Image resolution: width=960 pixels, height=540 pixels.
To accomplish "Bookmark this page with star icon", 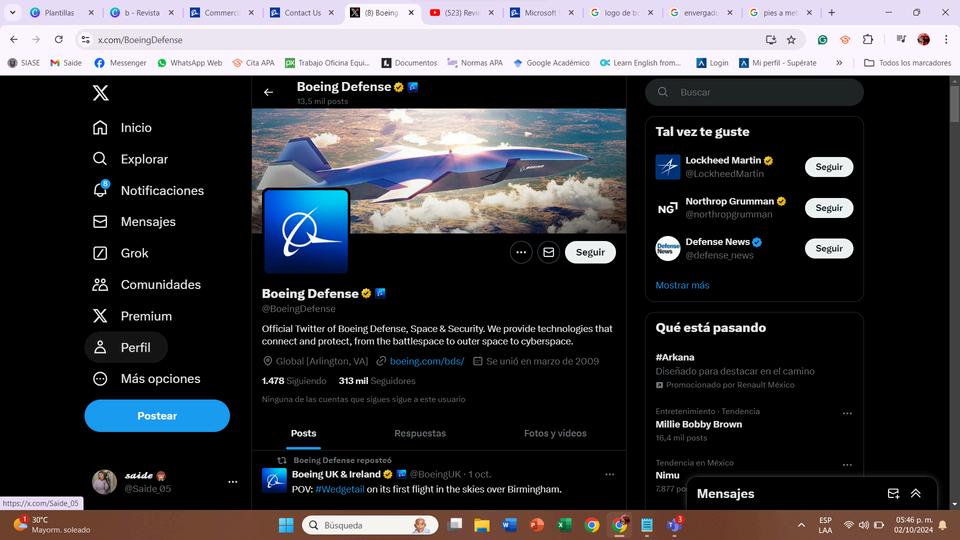I will tap(791, 40).
